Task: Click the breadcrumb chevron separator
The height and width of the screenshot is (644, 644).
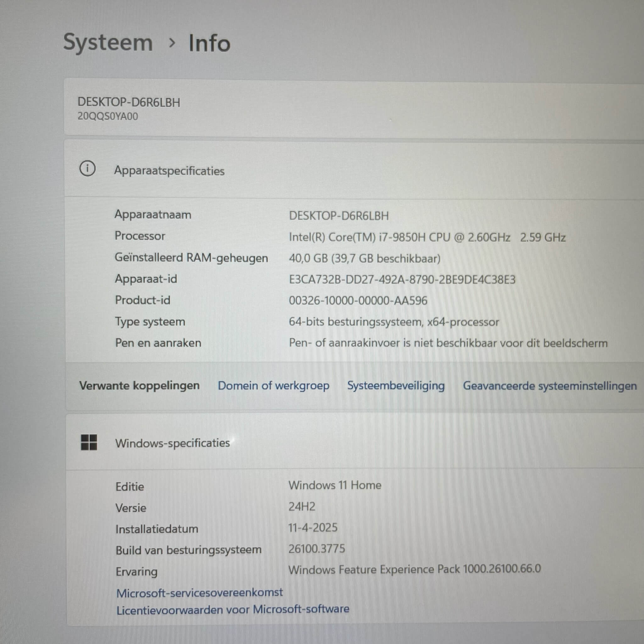Action: pyautogui.click(x=172, y=43)
